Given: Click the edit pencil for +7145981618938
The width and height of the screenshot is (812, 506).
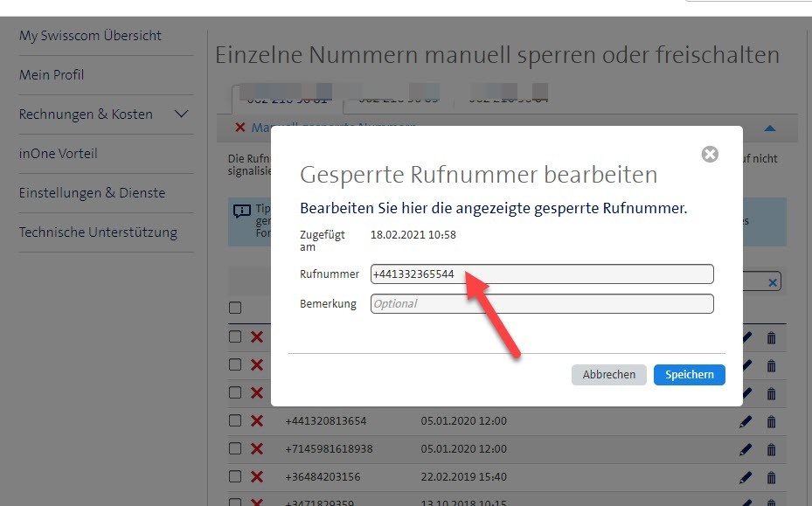Looking at the screenshot, I should pos(746,449).
